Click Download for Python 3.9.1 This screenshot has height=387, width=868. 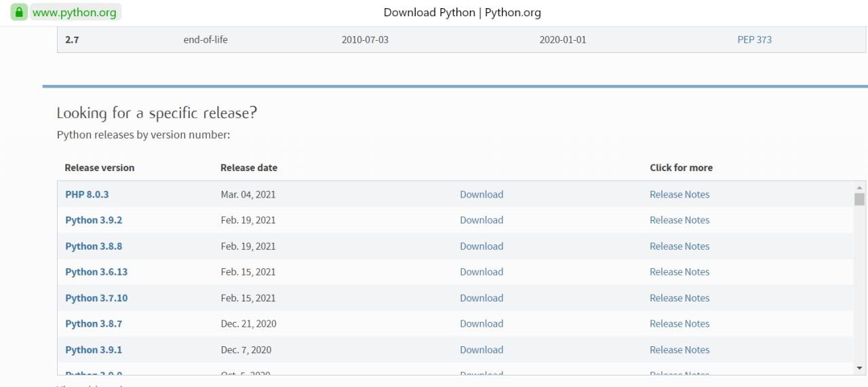481,350
